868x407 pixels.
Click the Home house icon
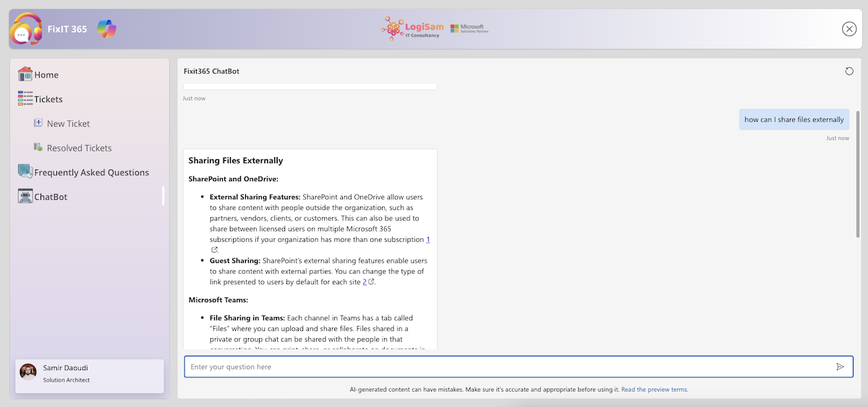tap(25, 74)
